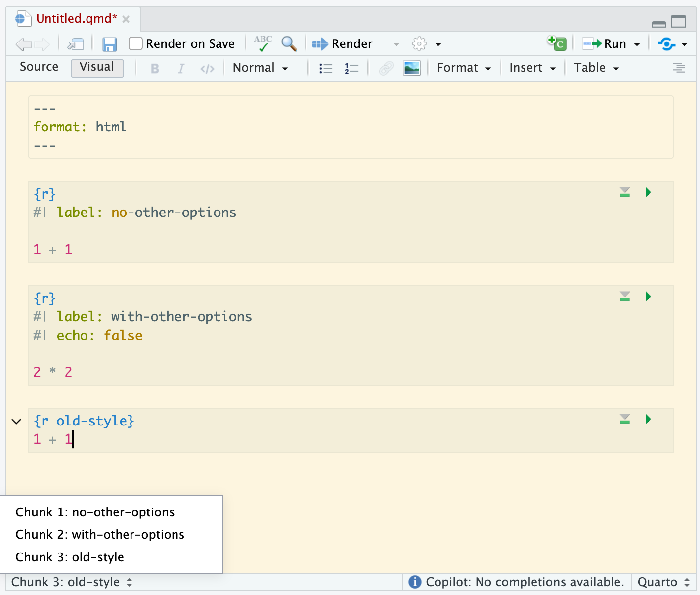
Task: Show the document outline
Action: click(679, 68)
